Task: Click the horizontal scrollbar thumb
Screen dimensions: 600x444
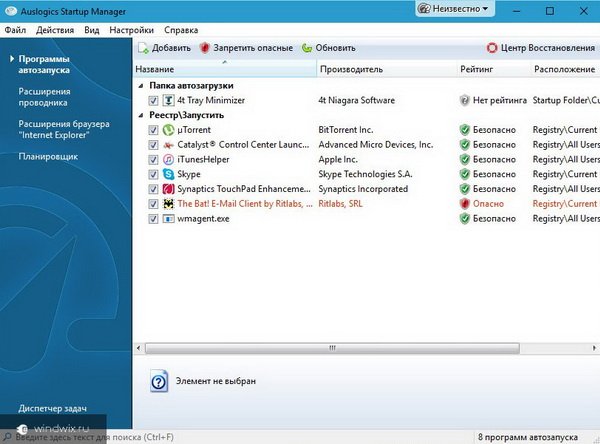Action: 332,348
